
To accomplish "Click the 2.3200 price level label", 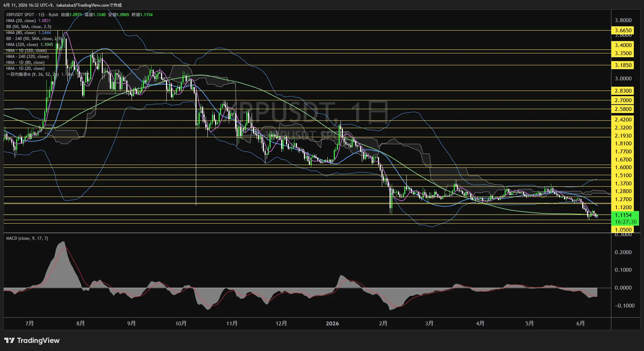I will [x=623, y=128].
